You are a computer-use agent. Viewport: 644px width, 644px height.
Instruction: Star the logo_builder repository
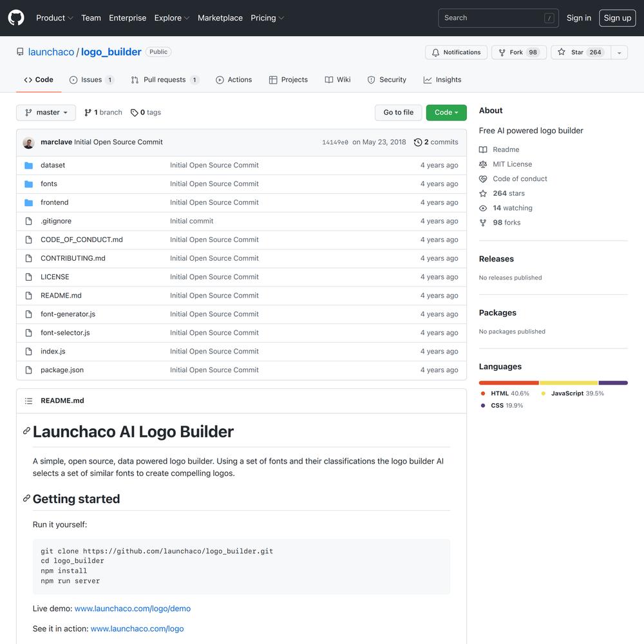click(580, 52)
